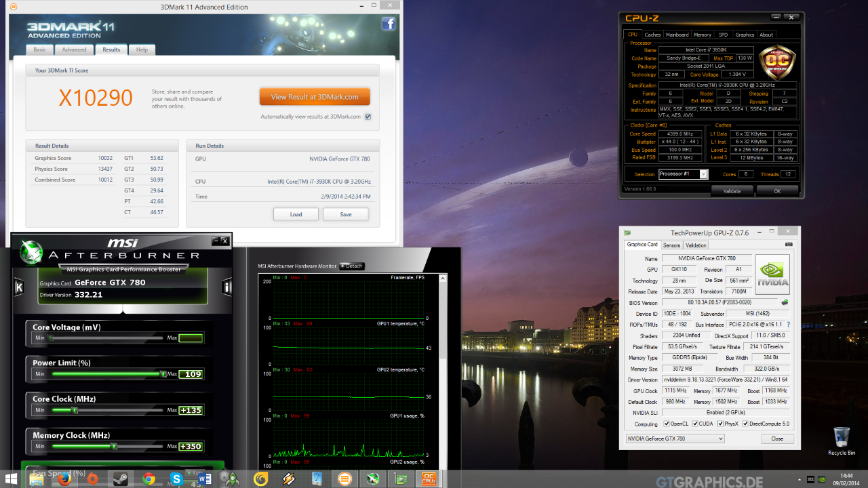The width and height of the screenshot is (868, 488).
Task: Launch Firefox from taskbar
Action: click(64, 479)
